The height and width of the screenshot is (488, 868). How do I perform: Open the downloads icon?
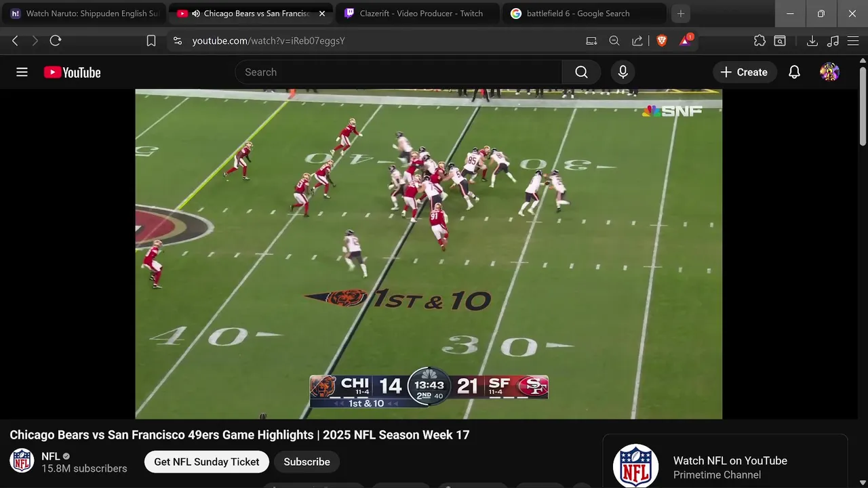[x=812, y=41]
